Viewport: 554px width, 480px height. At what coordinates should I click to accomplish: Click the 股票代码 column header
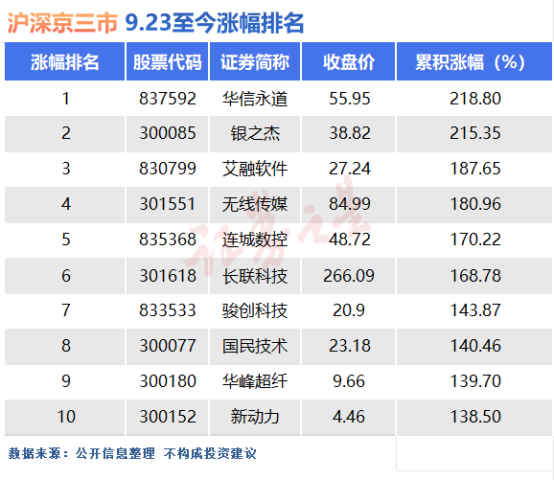pos(167,62)
